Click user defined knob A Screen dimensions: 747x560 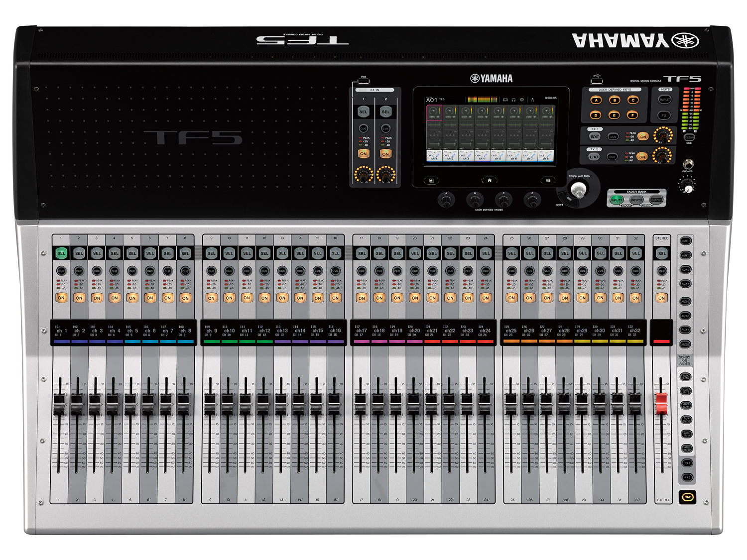(446, 200)
